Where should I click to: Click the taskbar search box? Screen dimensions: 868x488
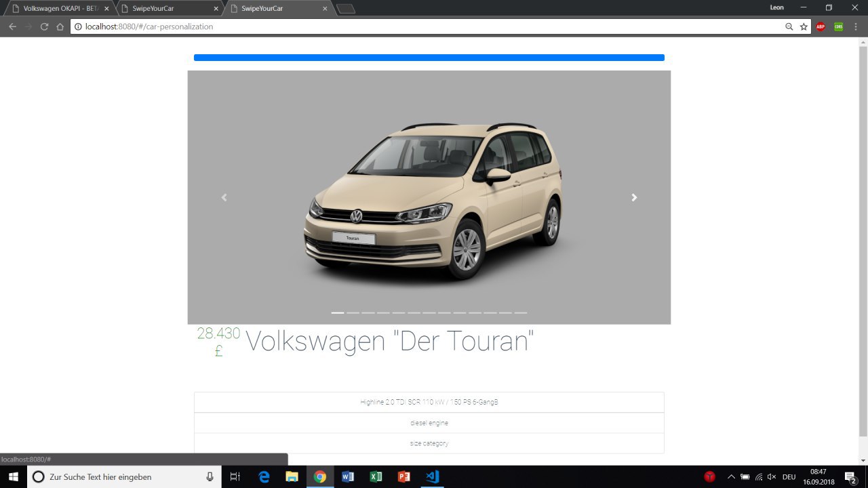124,476
